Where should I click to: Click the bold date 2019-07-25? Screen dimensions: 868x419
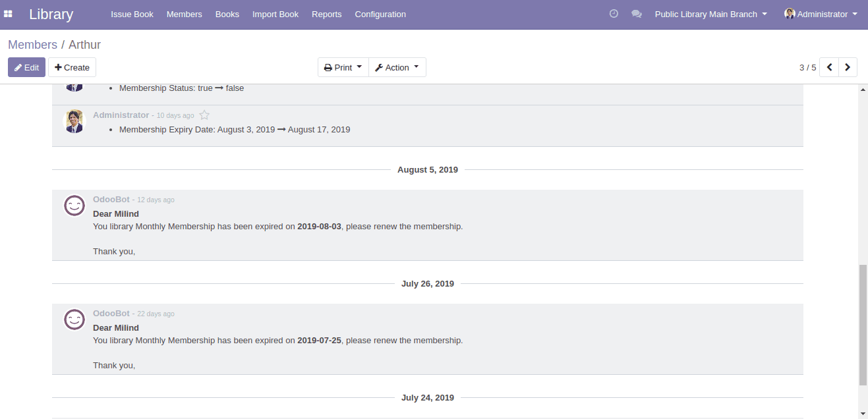click(x=320, y=340)
